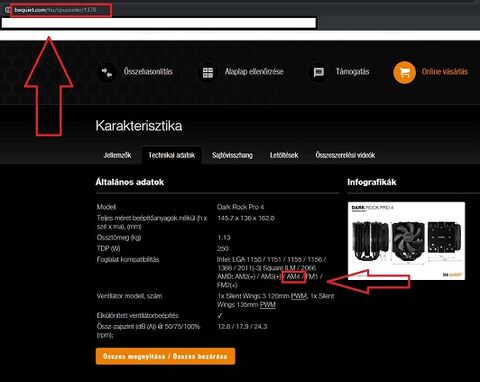Image resolution: width=480 pixels, height=382 pixels.
Task: Click the Ventilátor modell, szám label
Action: (x=129, y=296)
